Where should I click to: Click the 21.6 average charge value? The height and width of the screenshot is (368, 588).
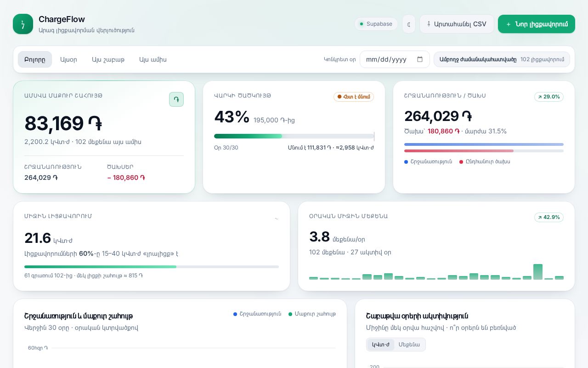(x=38, y=238)
